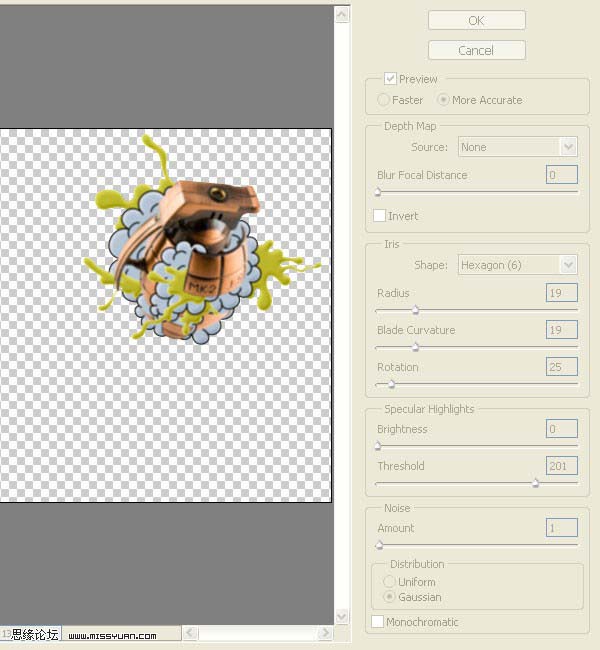Confirm the lens blur with OK
The height and width of the screenshot is (650, 600).
[x=476, y=20]
